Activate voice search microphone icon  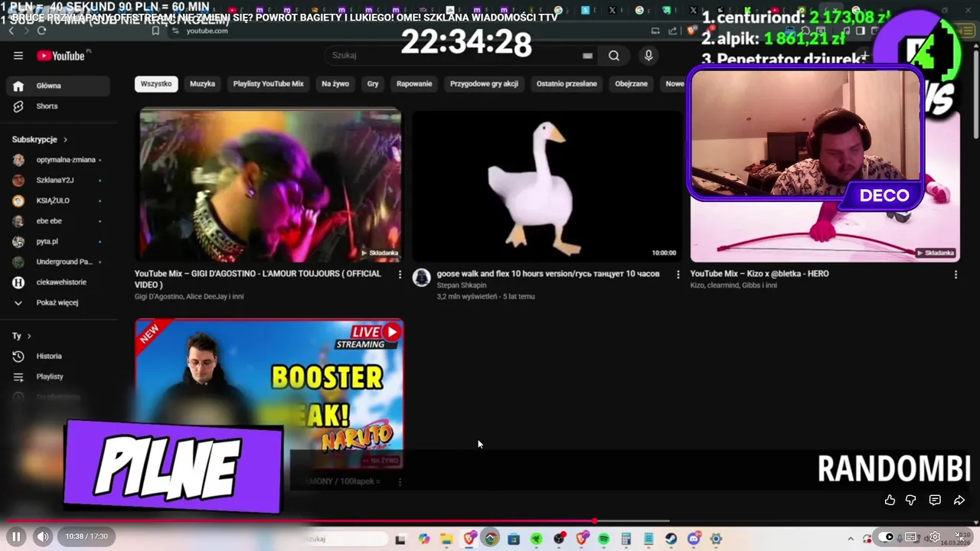coord(648,55)
